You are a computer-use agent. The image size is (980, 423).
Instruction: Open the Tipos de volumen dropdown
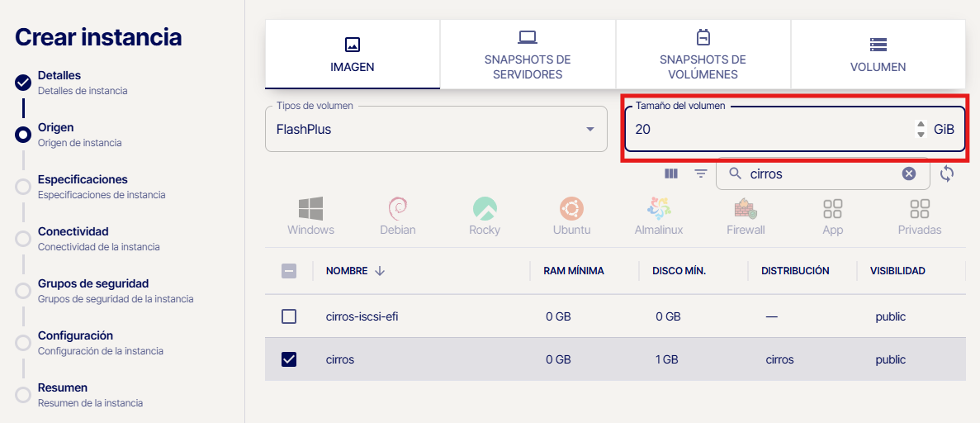[x=437, y=130]
